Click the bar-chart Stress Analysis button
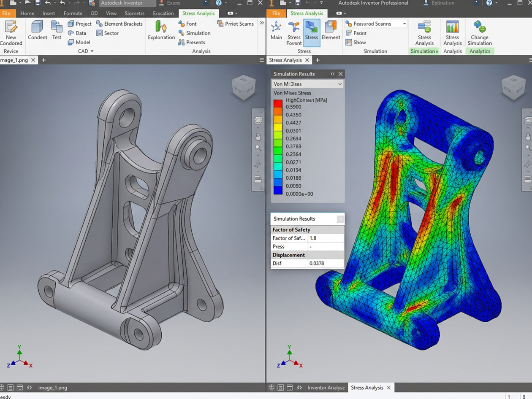Screen dimensions: 532x399 coord(453,33)
